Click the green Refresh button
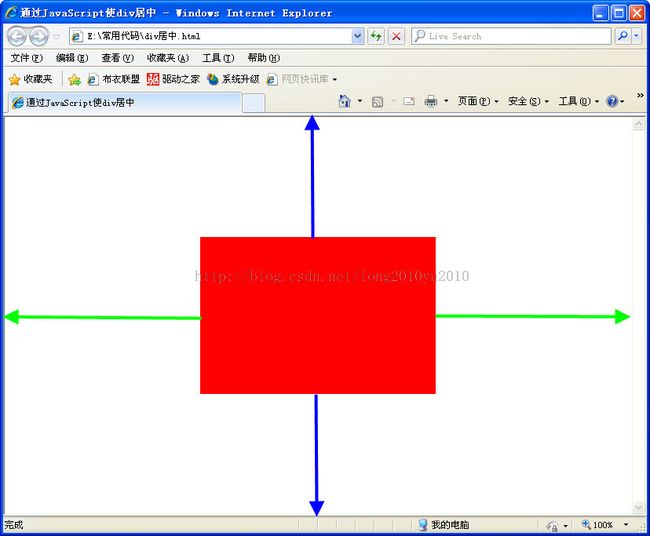The width and height of the screenshot is (650, 536). [x=376, y=36]
